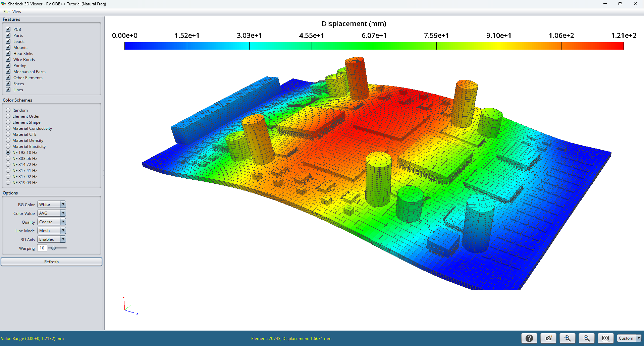Click the Warping slider handle

click(x=53, y=248)
